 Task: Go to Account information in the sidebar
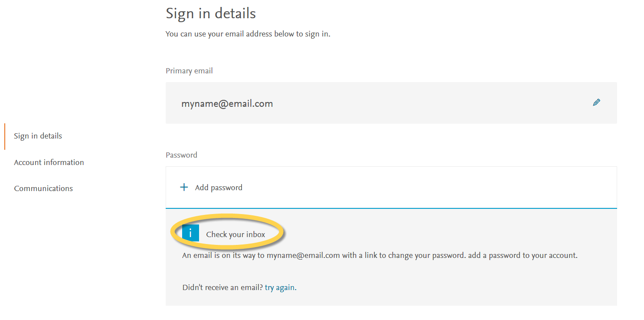coord(49,162)
